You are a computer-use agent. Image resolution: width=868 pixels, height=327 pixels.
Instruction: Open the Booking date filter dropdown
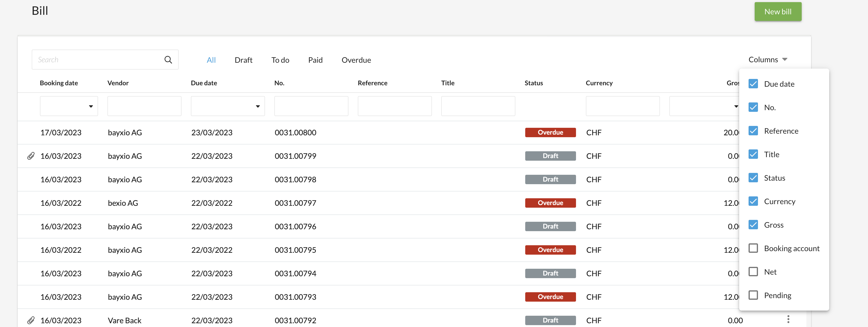click(69, 106)
